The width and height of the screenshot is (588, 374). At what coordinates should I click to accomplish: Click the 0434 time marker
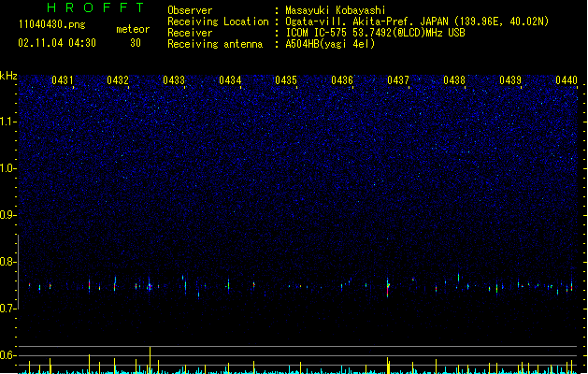[230, 80]
